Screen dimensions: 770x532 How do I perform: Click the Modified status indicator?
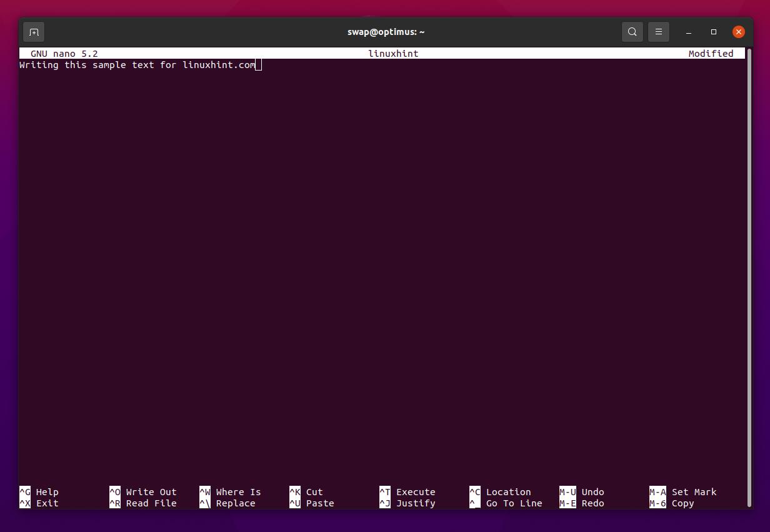[x=711, y=54]
